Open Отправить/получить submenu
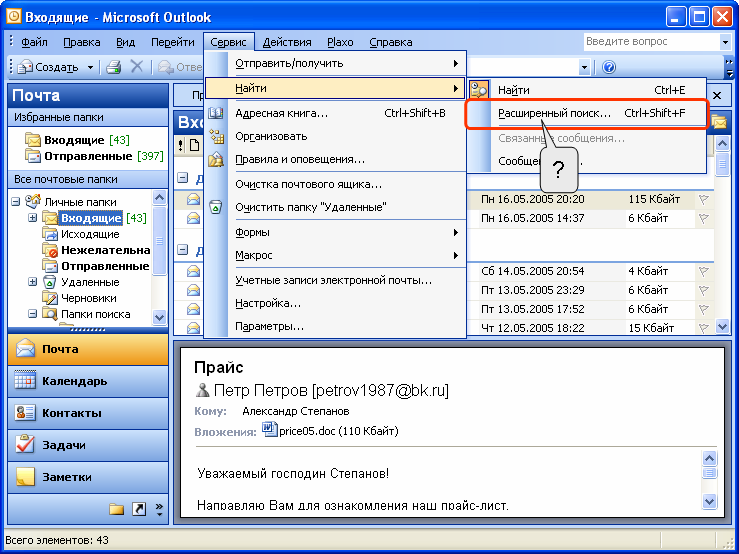This screenshot has height=554, width=739. click(x=335, y=63)
